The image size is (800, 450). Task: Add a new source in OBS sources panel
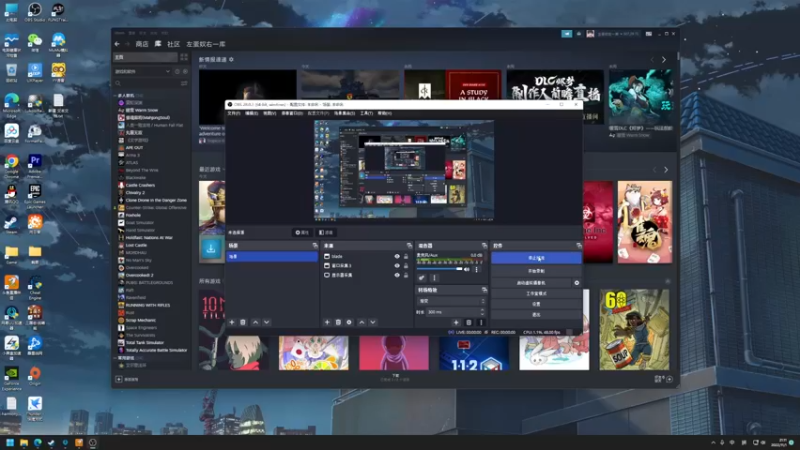click(x=327, y=322)
